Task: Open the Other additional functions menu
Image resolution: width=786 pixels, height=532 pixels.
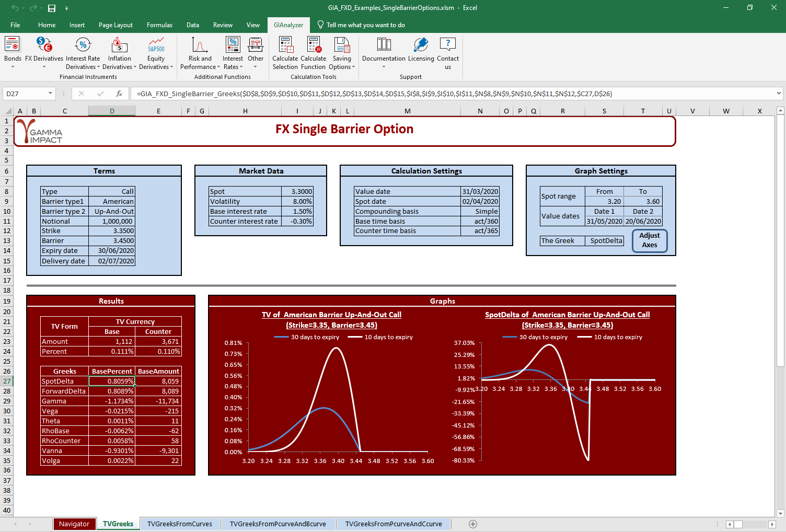Action: click(x=256, y=52)
